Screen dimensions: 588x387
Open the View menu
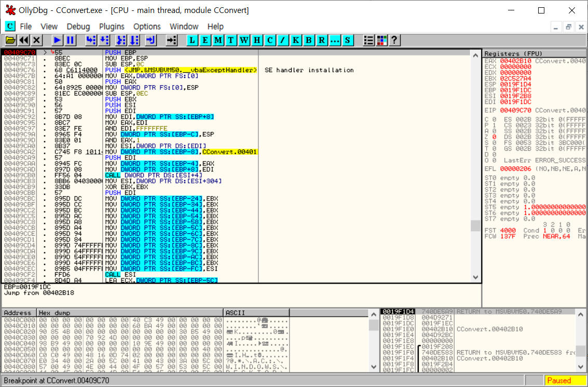[49, 26]
